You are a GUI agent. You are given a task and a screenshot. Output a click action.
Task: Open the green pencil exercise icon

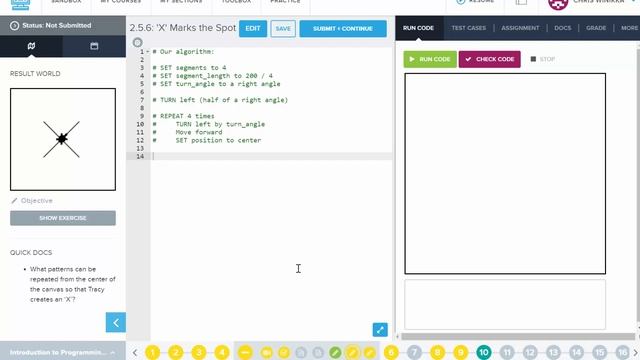335,352
